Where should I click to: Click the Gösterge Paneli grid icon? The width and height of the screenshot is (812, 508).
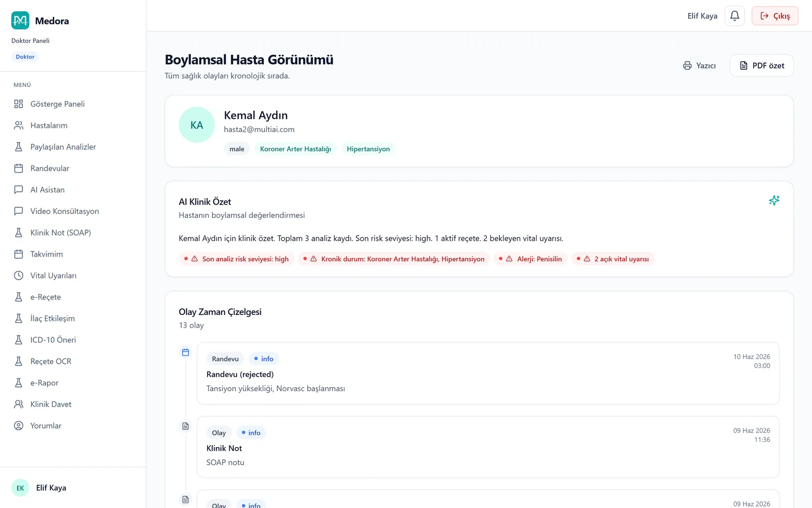19,104
